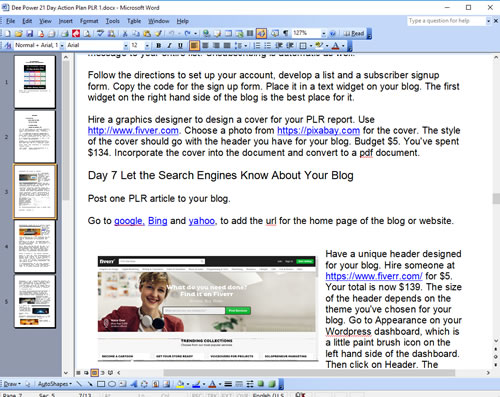Select the Format Painter brush icon

(158, 33)
